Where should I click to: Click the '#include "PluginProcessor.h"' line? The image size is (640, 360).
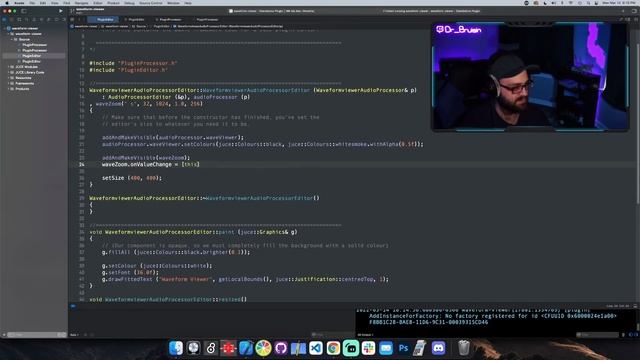(x=133, y=63)
